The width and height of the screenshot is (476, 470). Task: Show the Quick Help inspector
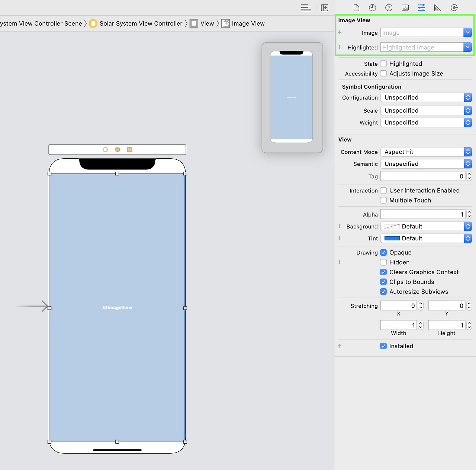tap(389, 8)
